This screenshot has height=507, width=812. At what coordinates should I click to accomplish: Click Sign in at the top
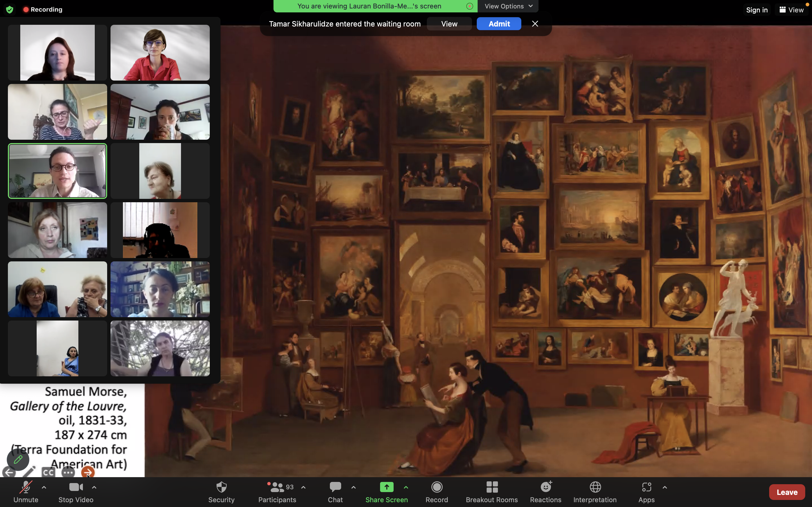click(x=757, y=10)
